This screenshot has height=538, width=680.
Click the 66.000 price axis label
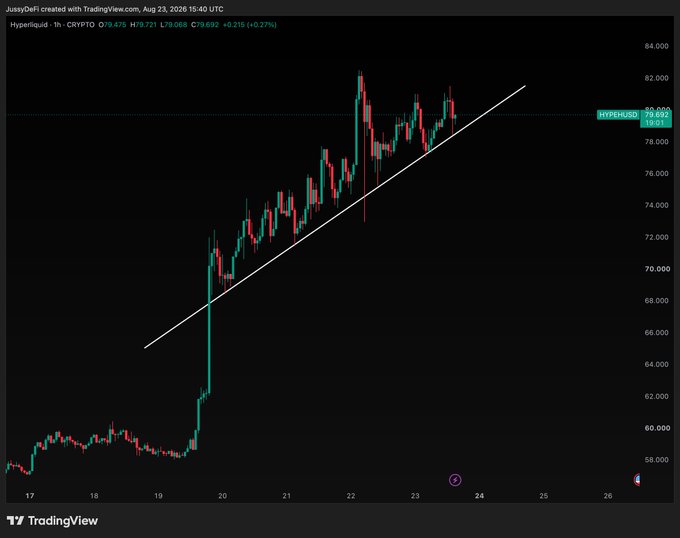pyautogui.click(x=657, y=333)
